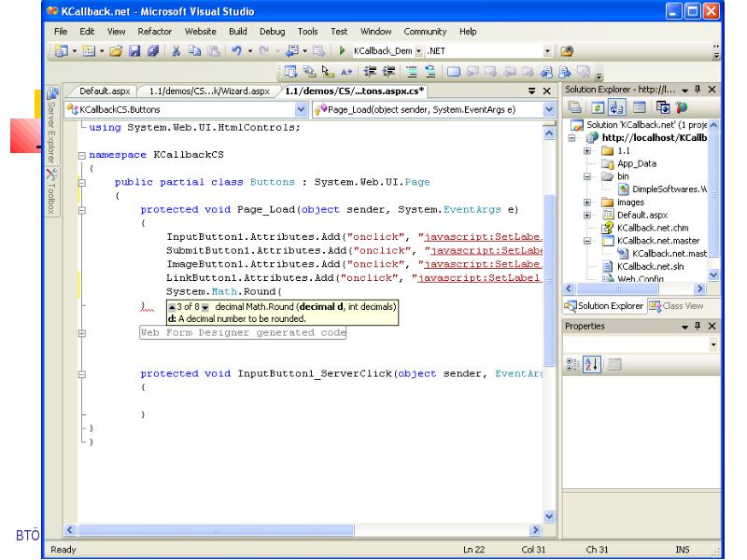Expand the 1.1 folder in Solution Explorer
The image size is (747, 560).
point(587,151)
